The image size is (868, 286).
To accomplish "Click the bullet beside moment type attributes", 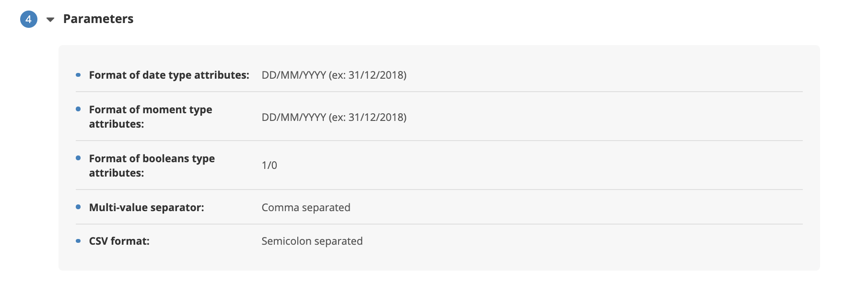I will point(78,109).
